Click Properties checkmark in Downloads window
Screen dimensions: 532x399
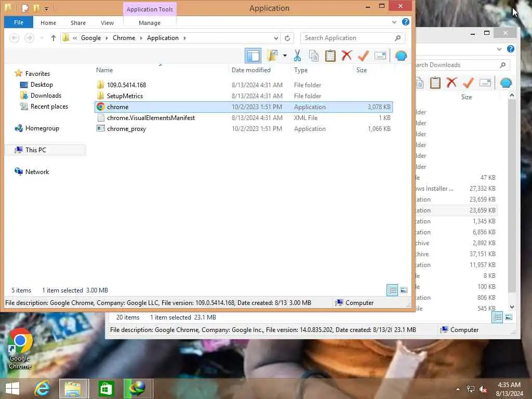[x=468, y=83]
